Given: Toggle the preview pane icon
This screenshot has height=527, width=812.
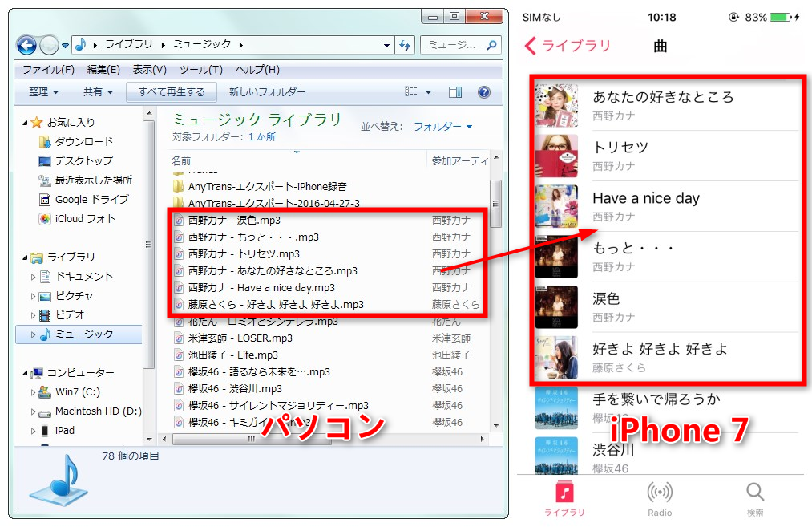Looking at the screenshot, I should 455,92.
